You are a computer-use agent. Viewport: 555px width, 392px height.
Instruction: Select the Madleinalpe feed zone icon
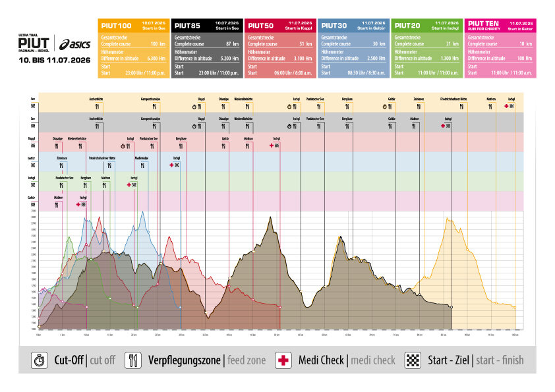[141, 165]
